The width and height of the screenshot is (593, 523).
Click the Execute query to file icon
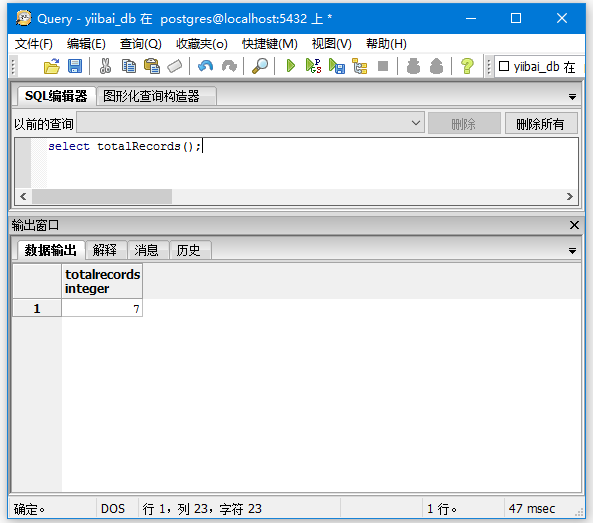pyautogui.click(x=337, y=66)
